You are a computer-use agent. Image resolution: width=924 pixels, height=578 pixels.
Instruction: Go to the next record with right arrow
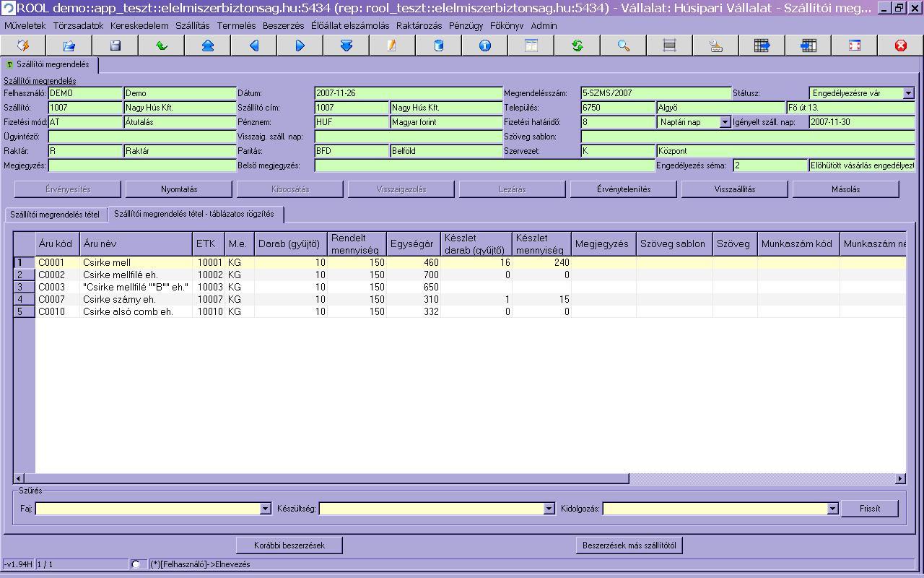(300, 46)
